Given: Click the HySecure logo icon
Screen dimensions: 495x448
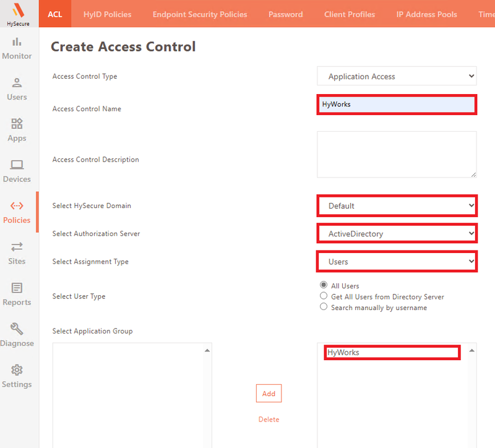Looking at the screenshot, I should (18, 11).
